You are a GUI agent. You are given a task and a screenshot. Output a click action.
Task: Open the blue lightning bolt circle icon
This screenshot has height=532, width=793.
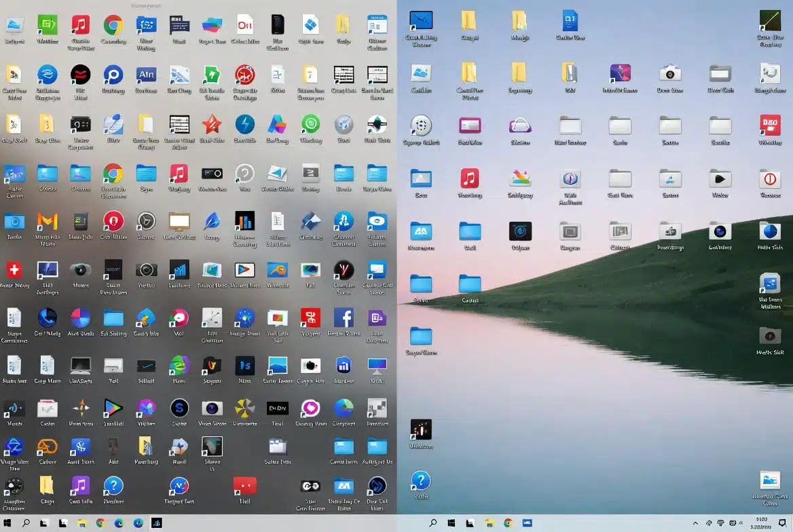[x=245, y=124]
